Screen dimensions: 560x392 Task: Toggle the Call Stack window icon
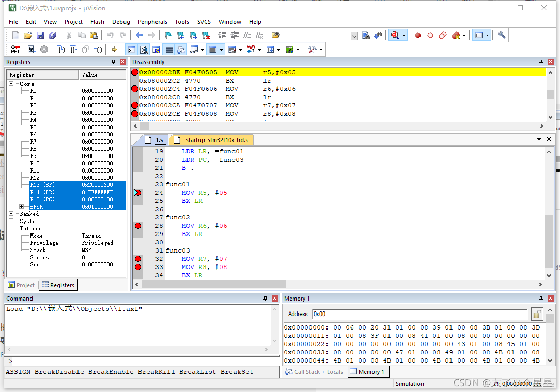pyautogui.click(x=181, y=50)
